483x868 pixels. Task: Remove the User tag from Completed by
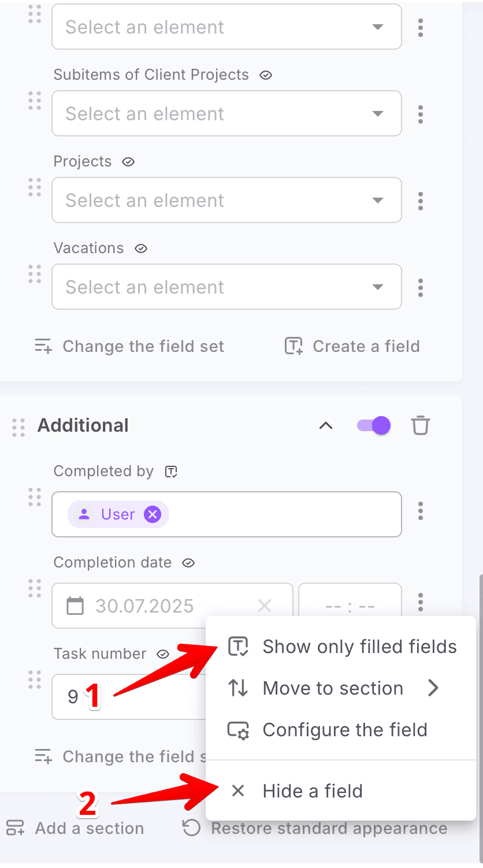pyautogui.click(x=152, y=514)
